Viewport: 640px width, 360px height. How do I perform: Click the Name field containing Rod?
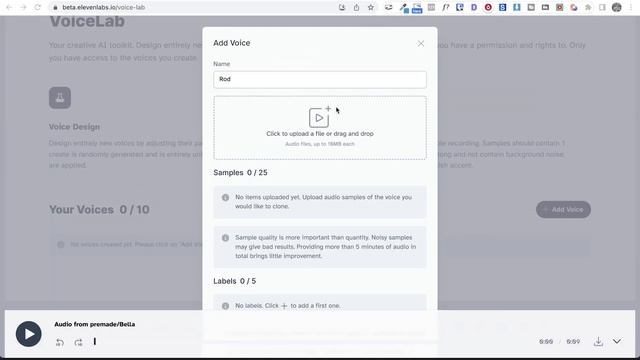point(320,80)
